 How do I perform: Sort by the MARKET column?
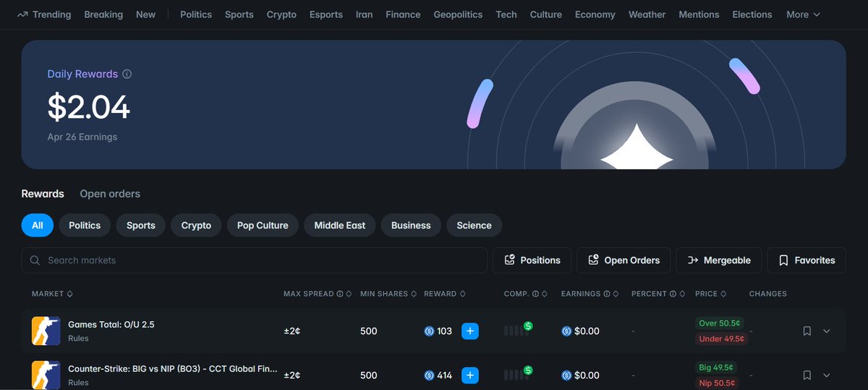tap(52, 294)
